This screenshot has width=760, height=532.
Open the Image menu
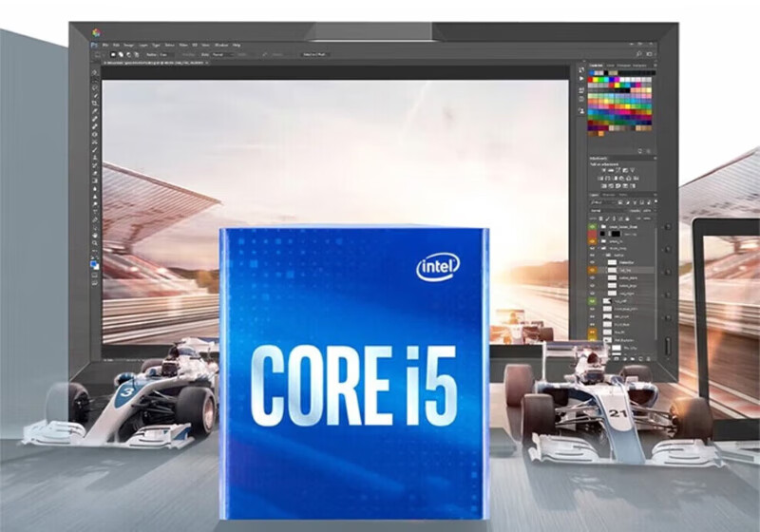point(128,45)
